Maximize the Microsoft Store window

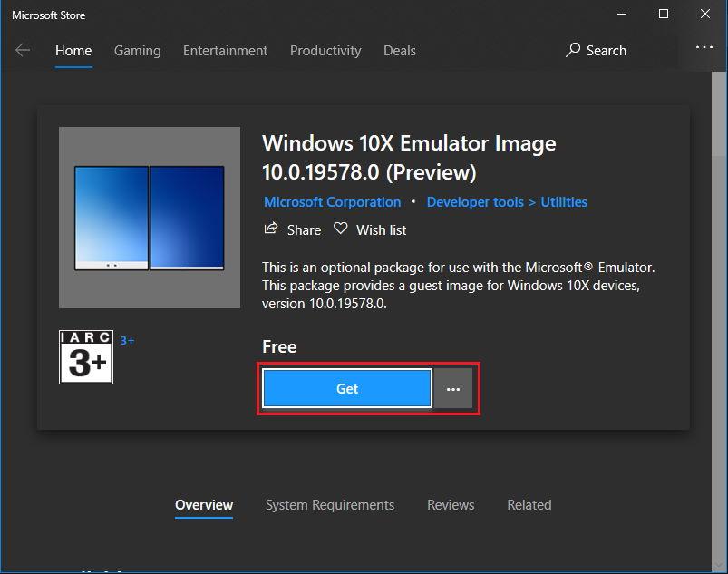664,14
